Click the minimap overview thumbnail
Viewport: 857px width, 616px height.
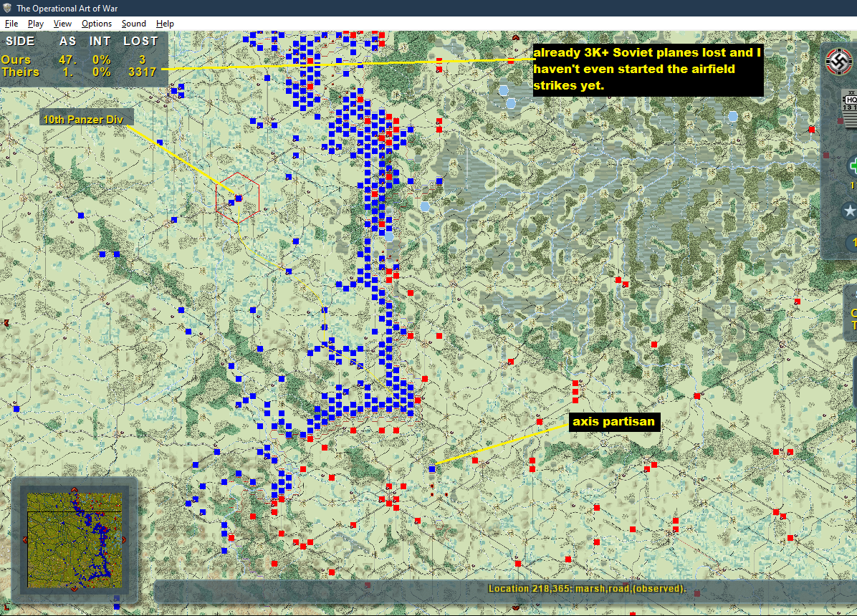(75, 540)
